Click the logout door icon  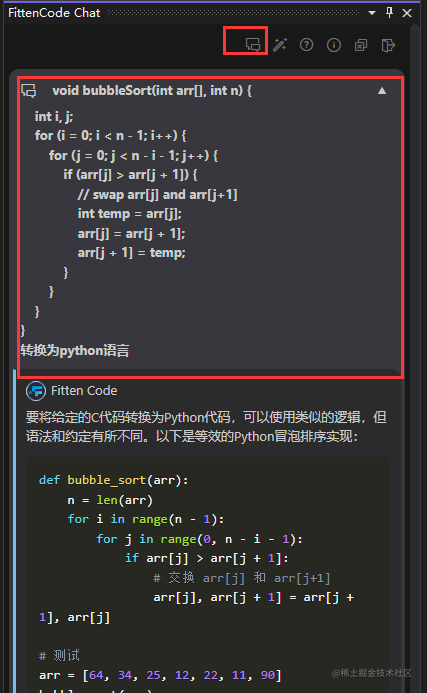coord(388,45)
